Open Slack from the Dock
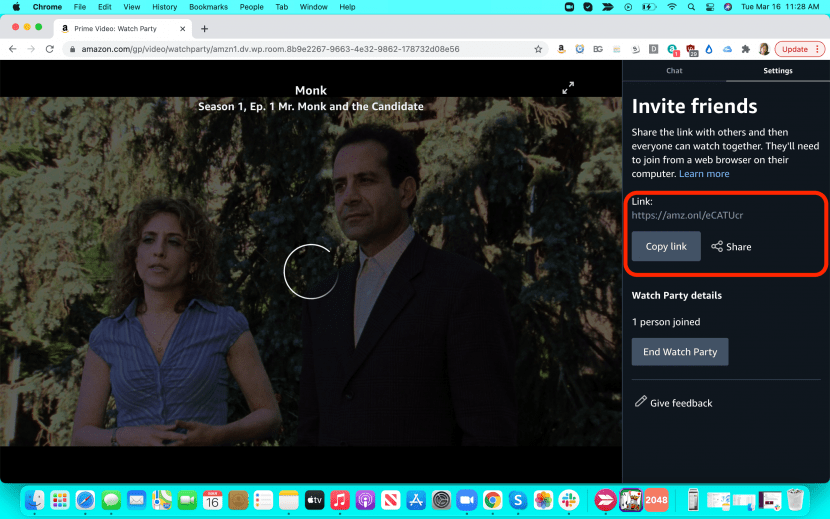 (x=569, y=499)
